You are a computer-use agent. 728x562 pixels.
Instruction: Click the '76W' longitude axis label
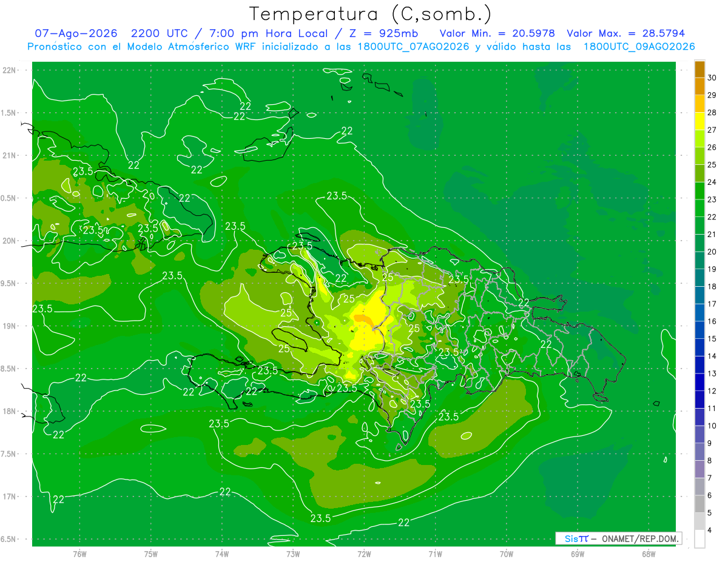[x=79, y=554]
